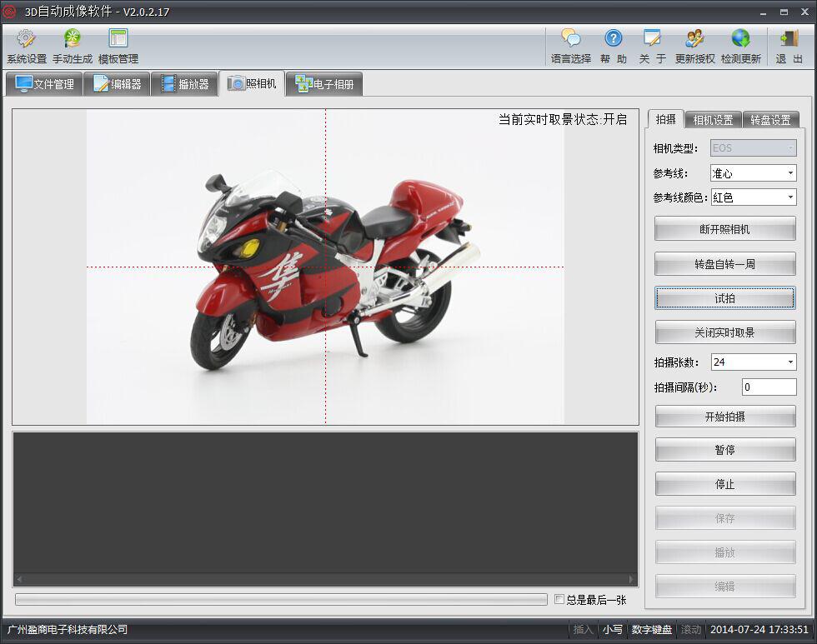This screenshot has height=644, width=817.
Task: Open 模板管理 template management
Action: [118, 45]
